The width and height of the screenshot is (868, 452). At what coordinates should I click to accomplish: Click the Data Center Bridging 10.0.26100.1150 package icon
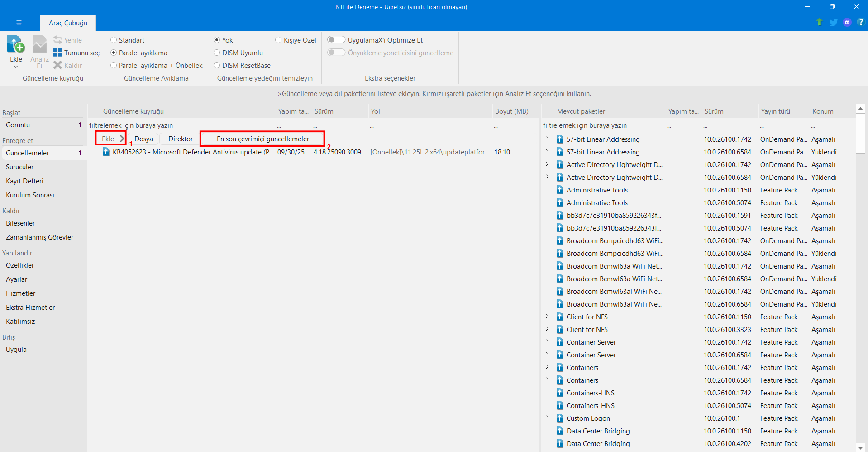point(560,431)
